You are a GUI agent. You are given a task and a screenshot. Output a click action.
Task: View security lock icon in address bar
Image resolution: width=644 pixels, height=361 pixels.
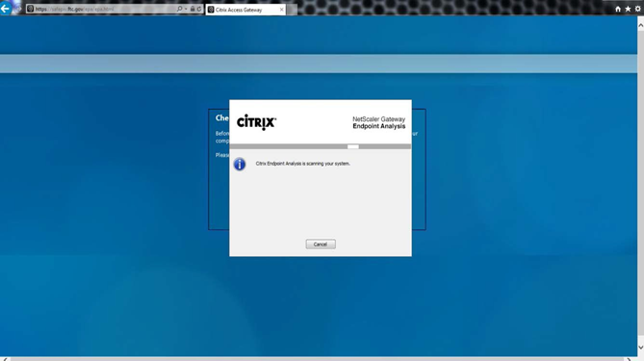[x=193, y=9]
